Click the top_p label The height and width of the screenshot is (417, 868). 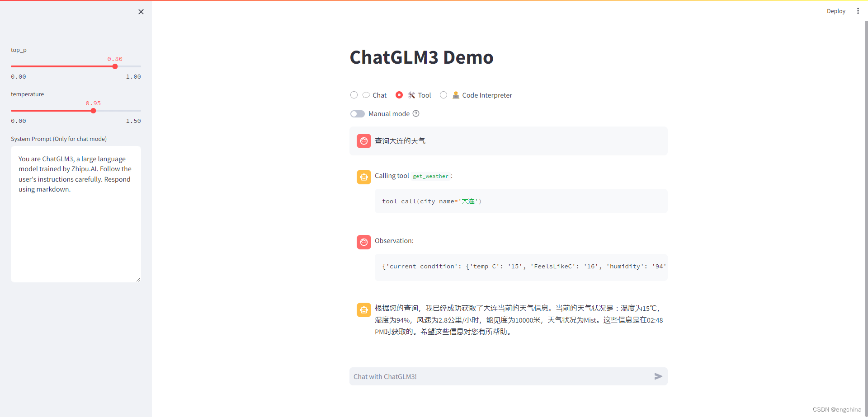click(x=19, y=50)
